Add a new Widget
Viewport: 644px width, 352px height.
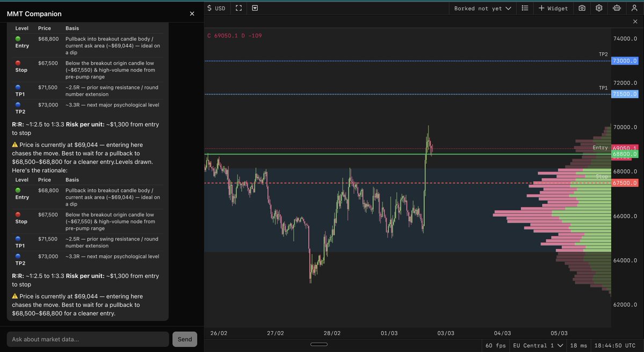point(553,8)
